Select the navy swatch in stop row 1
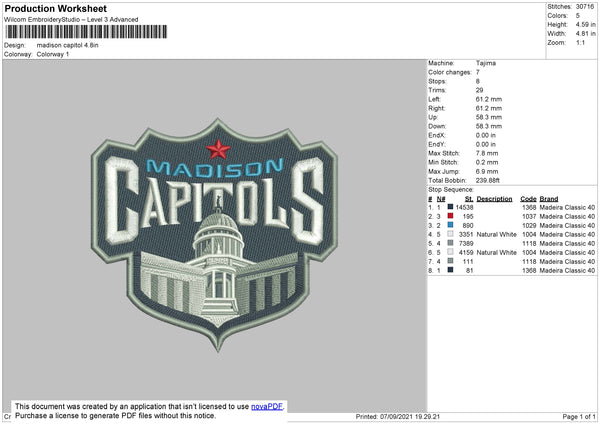Screen dimensions: 600x424 click(450, 207)
